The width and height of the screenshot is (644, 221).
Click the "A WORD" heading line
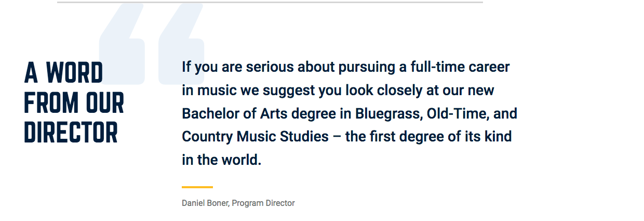[x=63, y=72]
